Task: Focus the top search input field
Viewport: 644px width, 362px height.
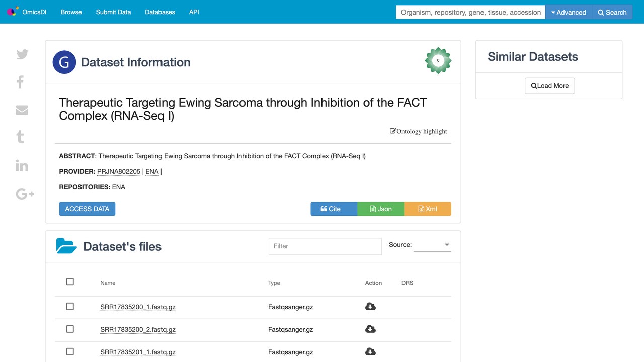Action: 471,12
